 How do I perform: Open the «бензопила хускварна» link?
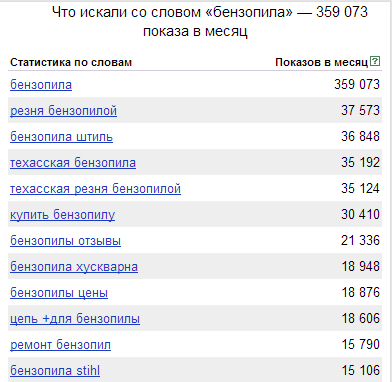coord(74,267)
